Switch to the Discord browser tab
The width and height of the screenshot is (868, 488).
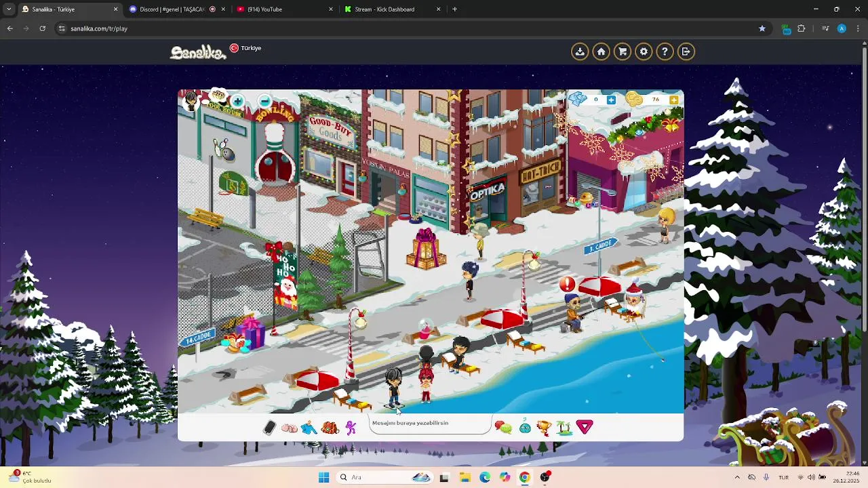pos(178,9)
